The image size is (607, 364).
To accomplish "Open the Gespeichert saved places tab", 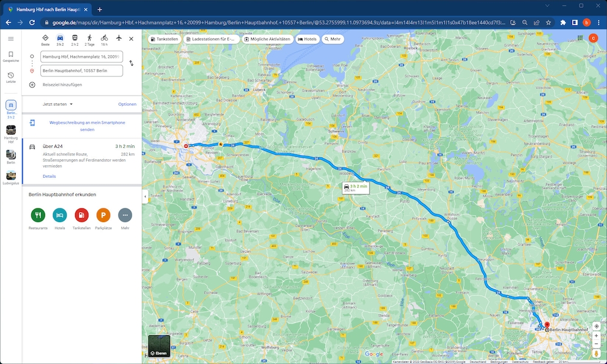I will [11, 56].
